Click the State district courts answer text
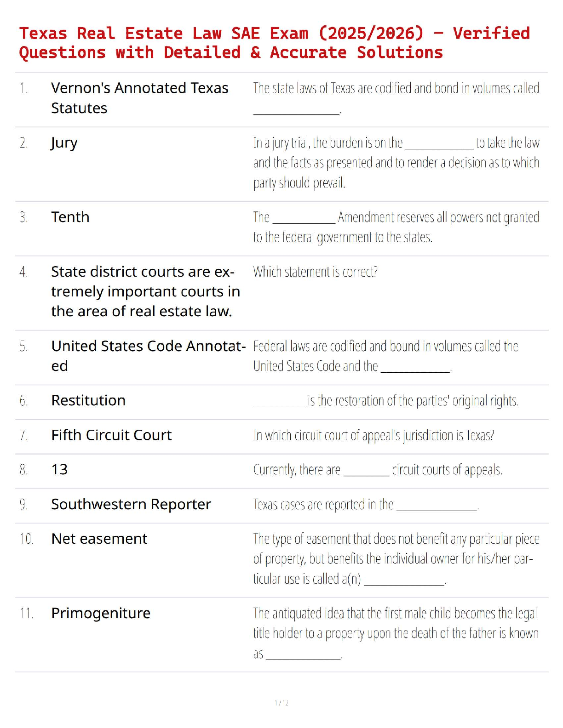Image resolution: width=563 pixels, height=728 pixels. [x=145, y=291]
